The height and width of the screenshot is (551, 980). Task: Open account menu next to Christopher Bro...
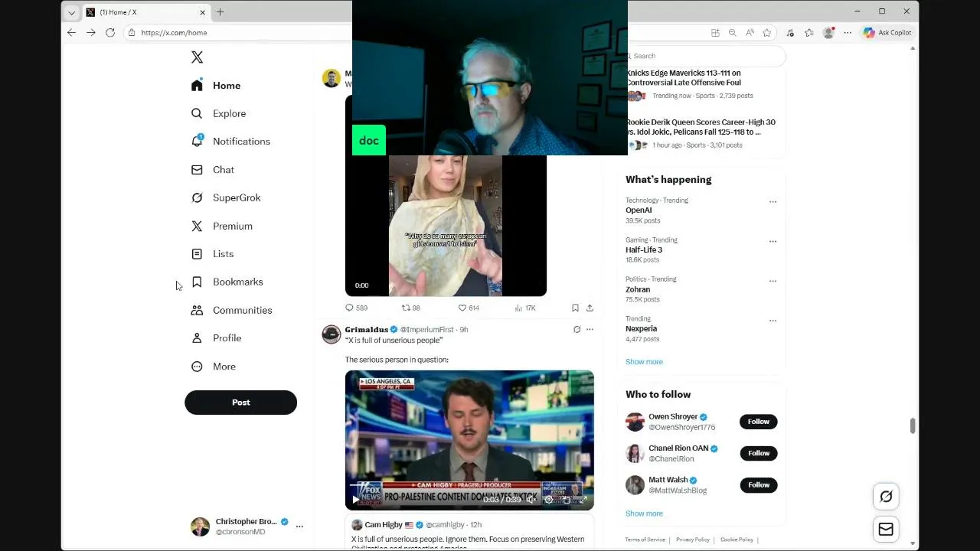[299, 527]
